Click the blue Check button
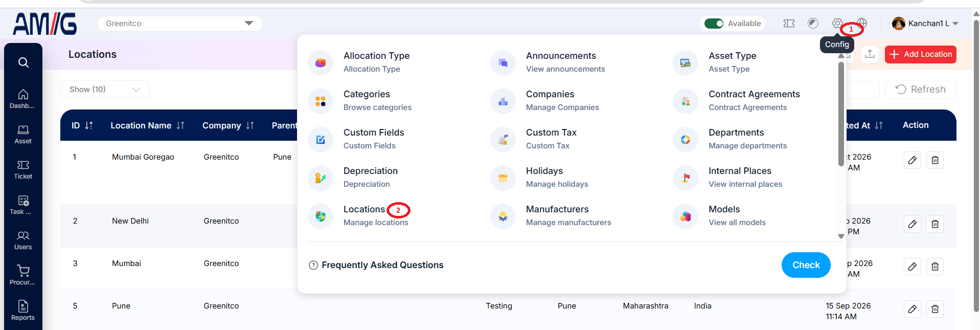The width and height of the screenshot is (980, 330). click(x=806, y=265)
